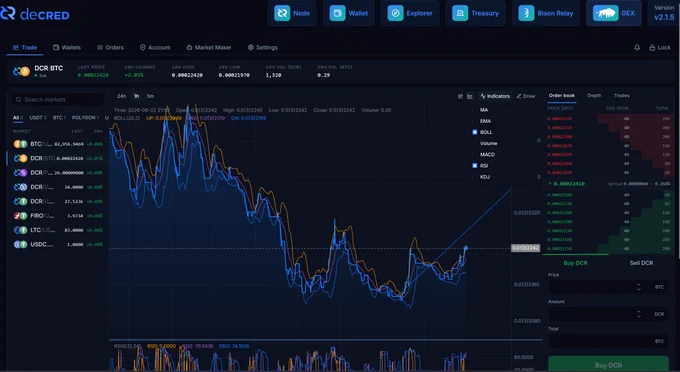Click the Amount input field
Viewport: 680px width, 372px height.
click(608, 314)
